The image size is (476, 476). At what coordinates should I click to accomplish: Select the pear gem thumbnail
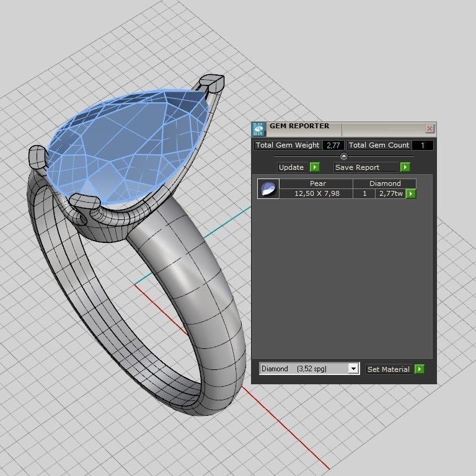tap(268, 189)
